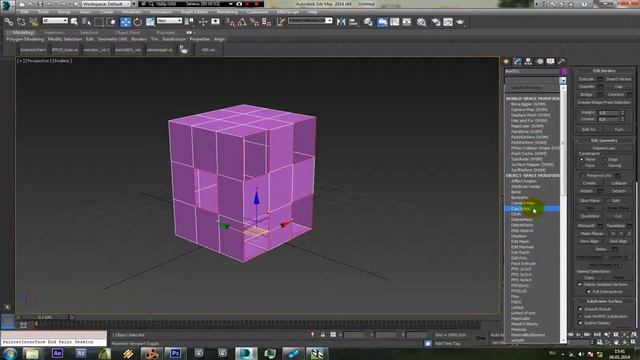The height and width of the screenshot is (360, 640).
Task: Launch Photoshop from the taskbar
Action: coord(175,353)
